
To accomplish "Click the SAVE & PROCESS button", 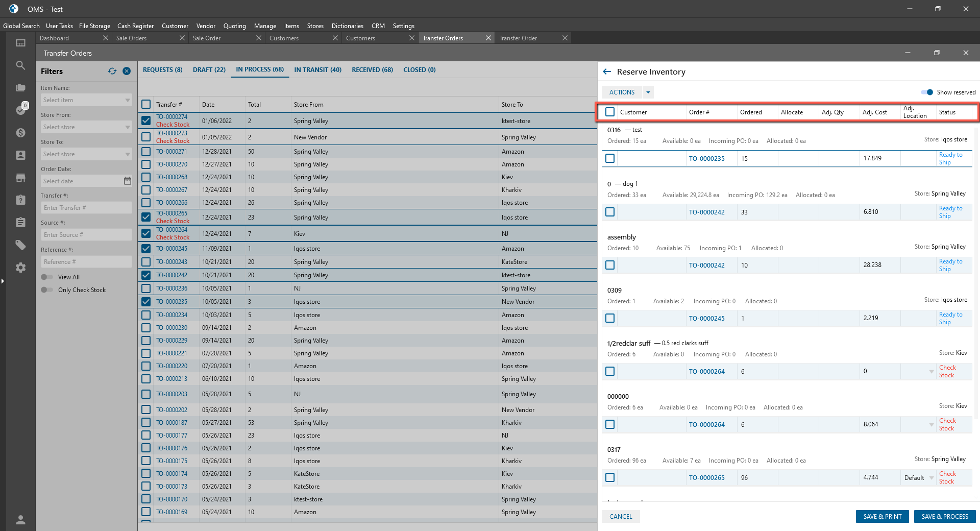I will pos(944,517).
